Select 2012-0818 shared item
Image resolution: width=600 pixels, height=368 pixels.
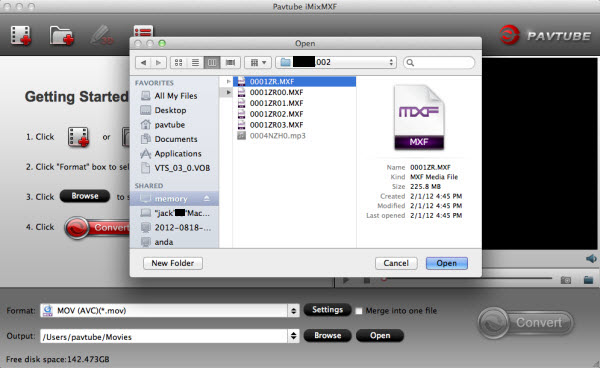183,228
